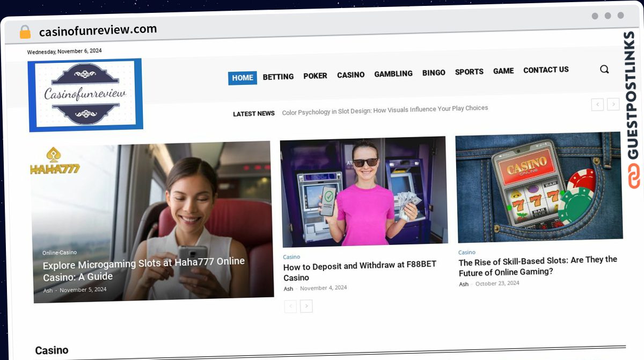Click the LATEST NEWS label
The image size is (644, 360).
coord(254,113)
